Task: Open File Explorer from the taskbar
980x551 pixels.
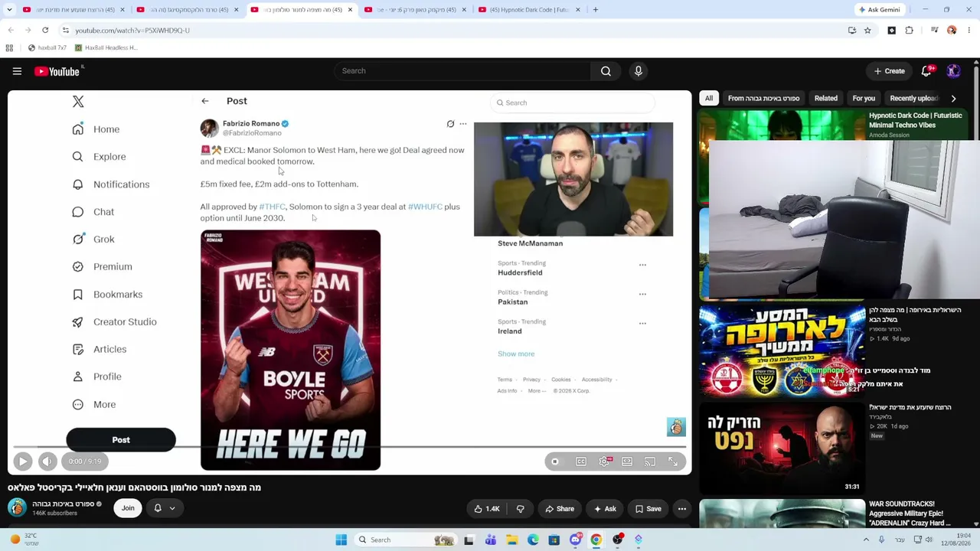Action: click(x=511, y=540)
